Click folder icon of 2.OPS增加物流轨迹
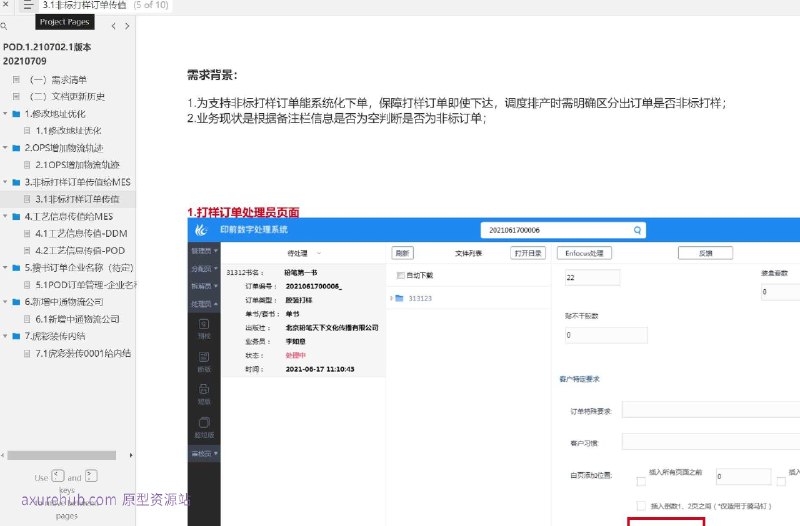 click(16, 148)
